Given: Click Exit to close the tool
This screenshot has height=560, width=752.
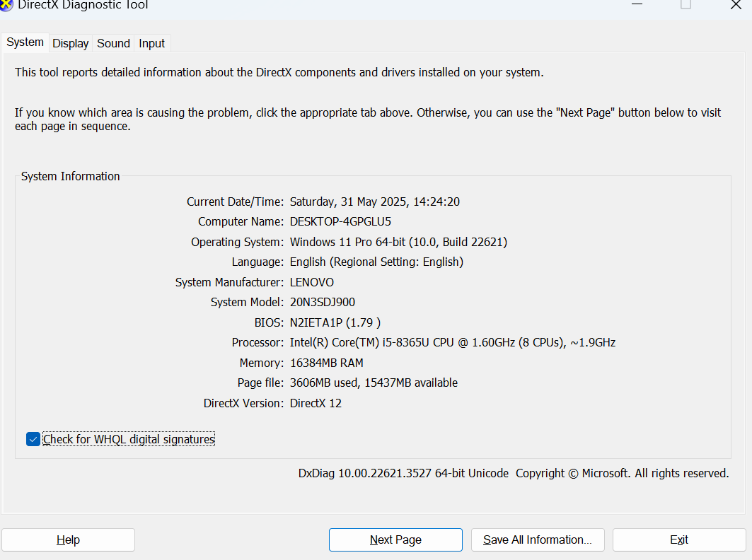Looking at the screenshot, I should coord(678,539).
